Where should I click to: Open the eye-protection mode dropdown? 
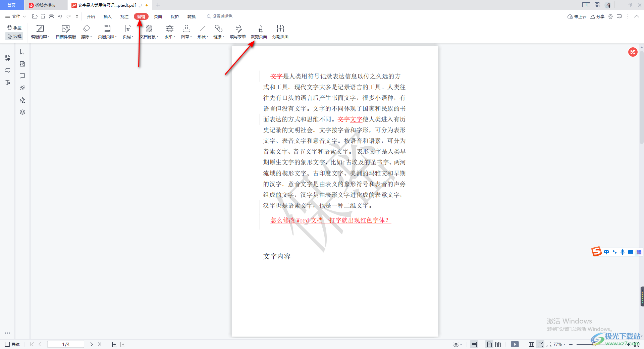pos(458,344)
